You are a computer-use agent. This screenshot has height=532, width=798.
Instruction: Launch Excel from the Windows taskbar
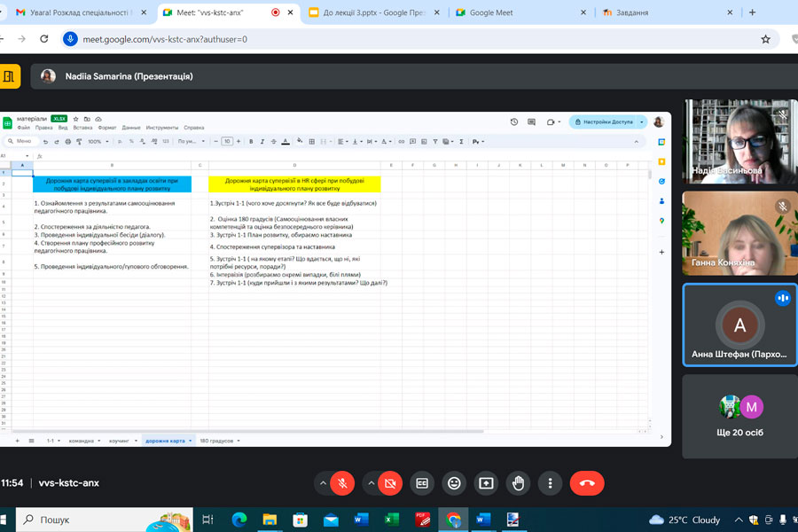391,519
